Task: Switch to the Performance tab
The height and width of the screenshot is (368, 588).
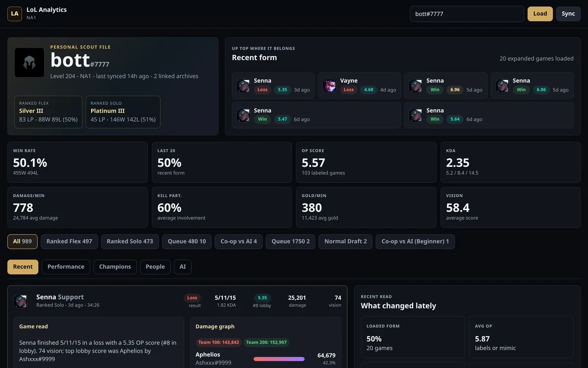Action: (66, 267)
